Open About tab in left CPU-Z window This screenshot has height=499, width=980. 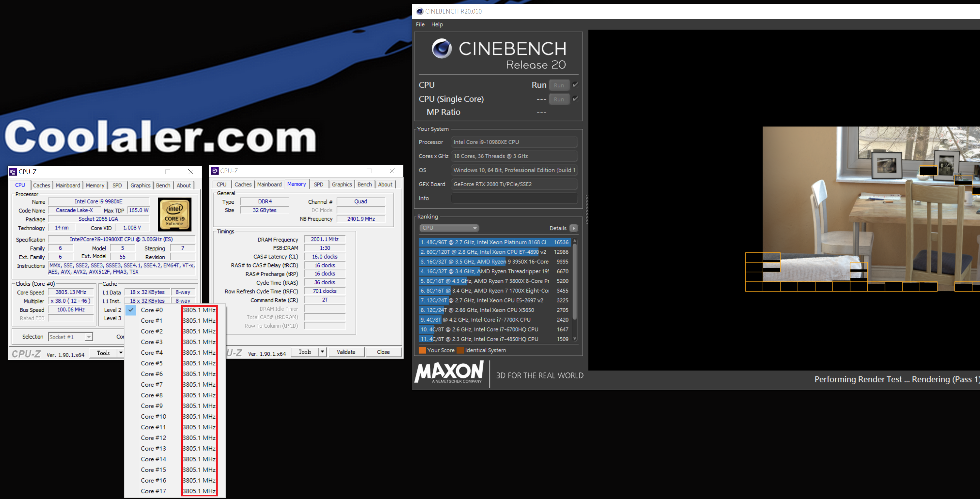[x=184, y=186]
